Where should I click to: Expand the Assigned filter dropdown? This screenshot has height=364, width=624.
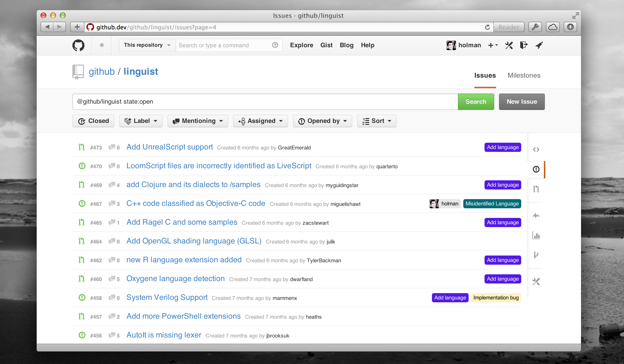[261, 121]
